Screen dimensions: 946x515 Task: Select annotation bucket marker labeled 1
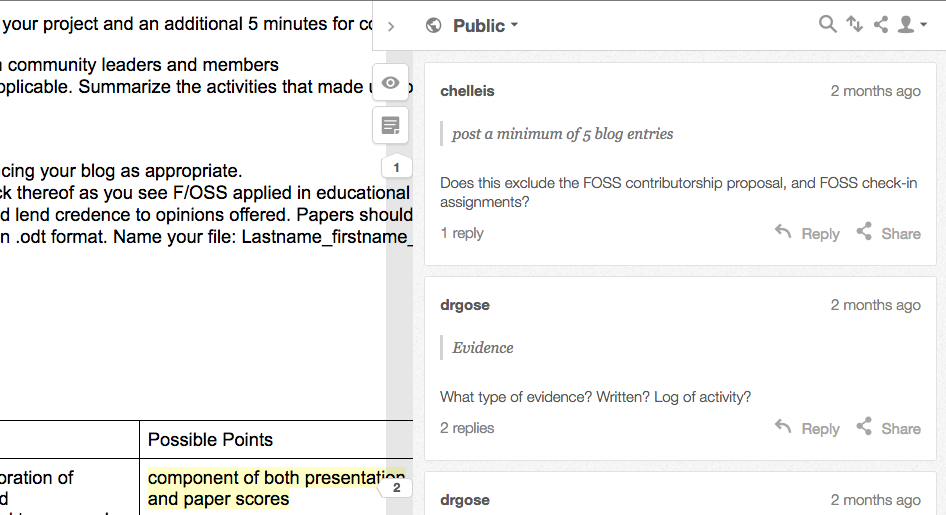[x=396, y=168]
